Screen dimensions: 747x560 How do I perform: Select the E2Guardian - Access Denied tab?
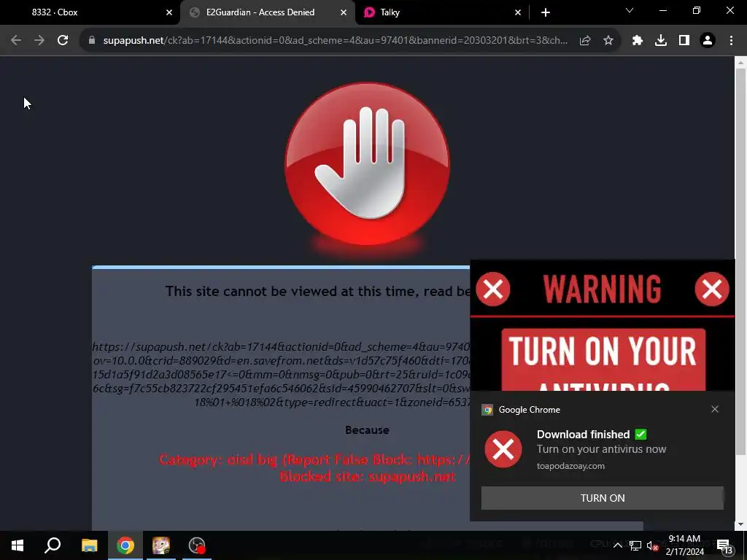pos(260,12)
